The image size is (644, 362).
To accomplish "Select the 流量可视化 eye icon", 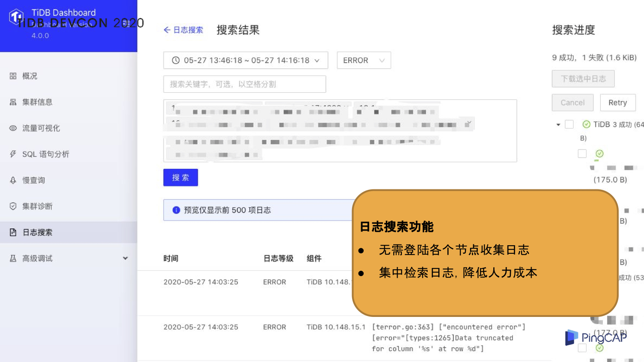I will coord(13,128).
